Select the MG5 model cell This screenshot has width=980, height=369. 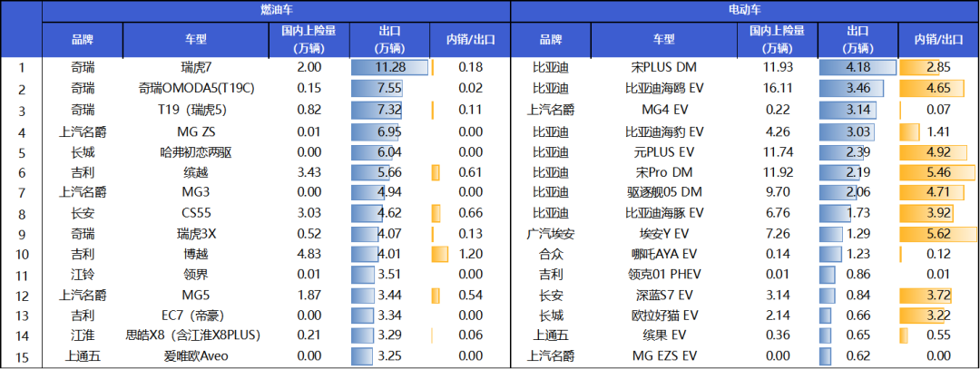click(196, 295)
